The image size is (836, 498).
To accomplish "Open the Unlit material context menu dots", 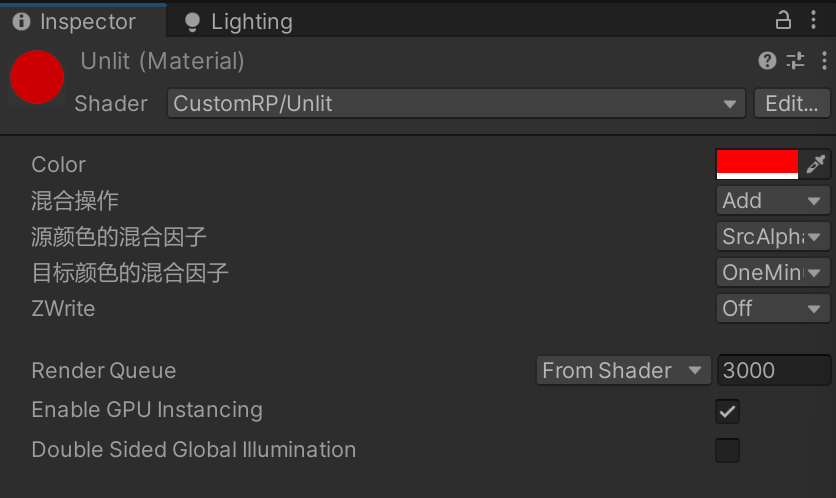I will (x=824, y=61).
